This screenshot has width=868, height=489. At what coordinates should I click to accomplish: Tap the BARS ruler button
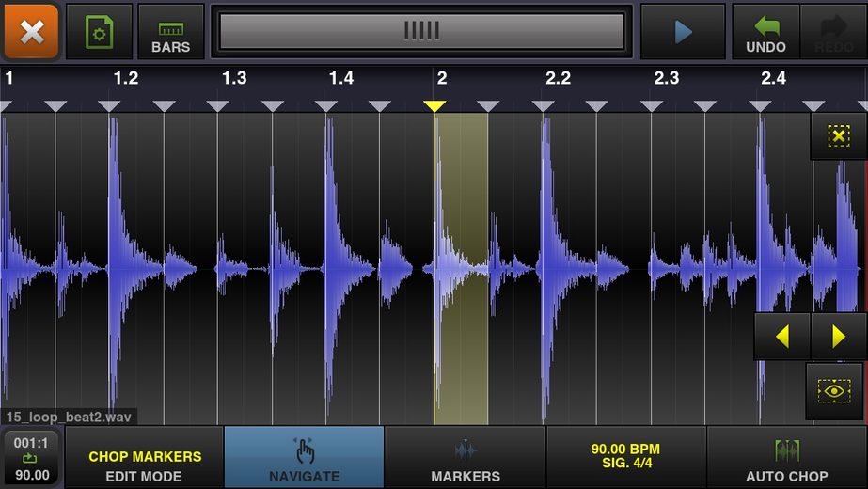pos(170,32)
